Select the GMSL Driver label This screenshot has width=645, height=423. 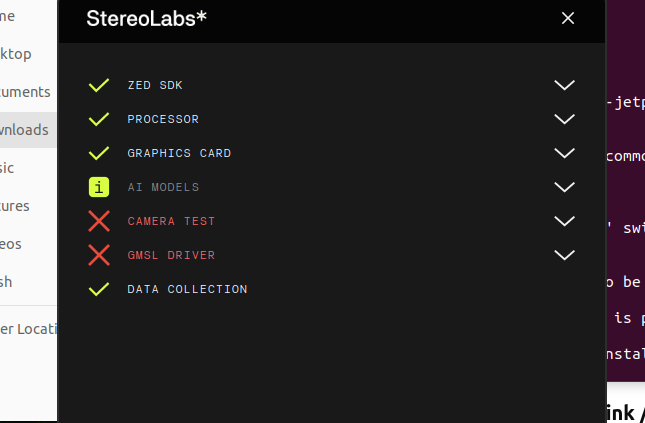tap(171, 255)
